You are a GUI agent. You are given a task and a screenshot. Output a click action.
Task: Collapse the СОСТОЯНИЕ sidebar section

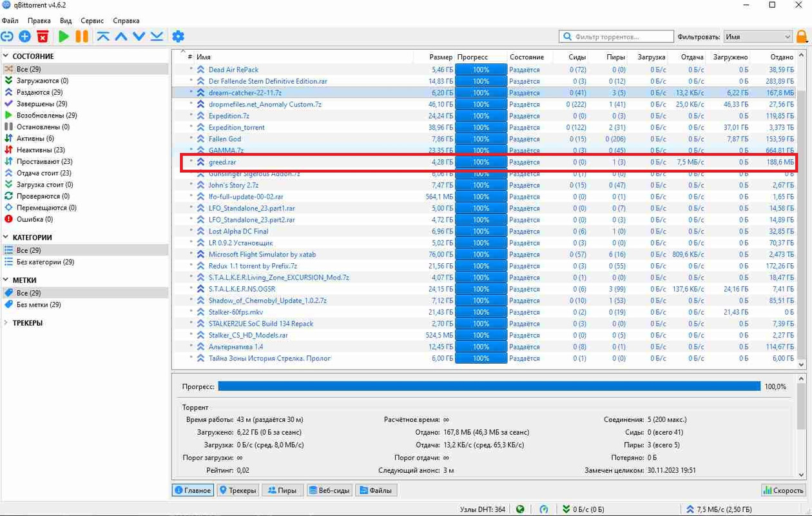[x=6, y=56]
